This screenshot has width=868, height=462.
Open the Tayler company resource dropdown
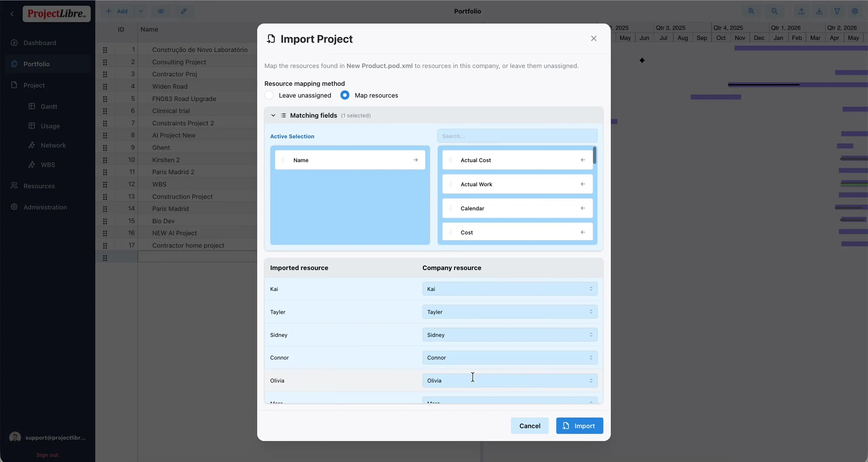[x=510, y=312]
